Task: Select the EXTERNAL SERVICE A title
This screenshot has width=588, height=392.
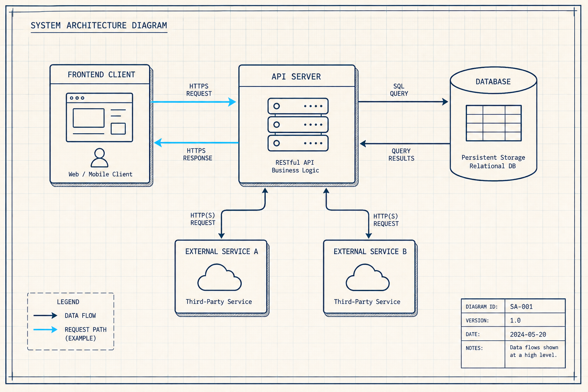Action: 222,251
